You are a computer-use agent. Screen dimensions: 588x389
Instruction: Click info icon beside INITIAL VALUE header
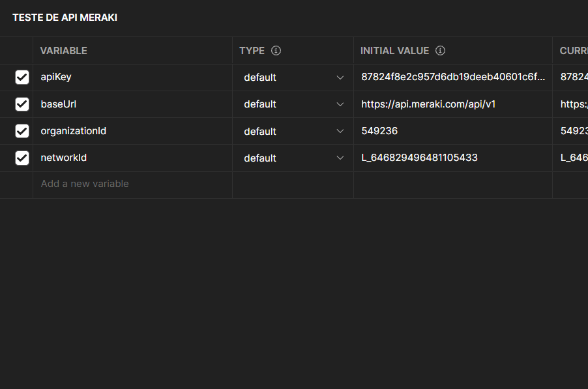(440, 51)
